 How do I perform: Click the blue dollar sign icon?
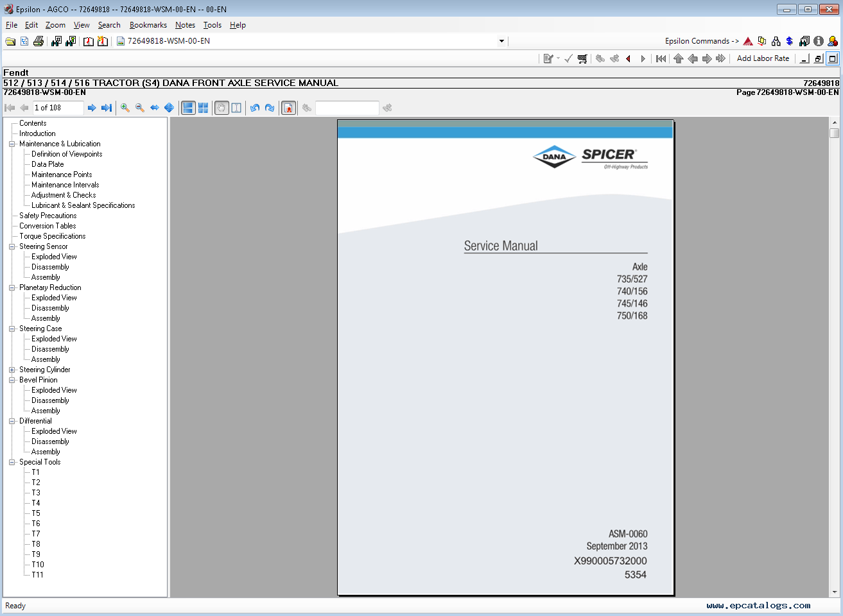[x=790, y=41]
